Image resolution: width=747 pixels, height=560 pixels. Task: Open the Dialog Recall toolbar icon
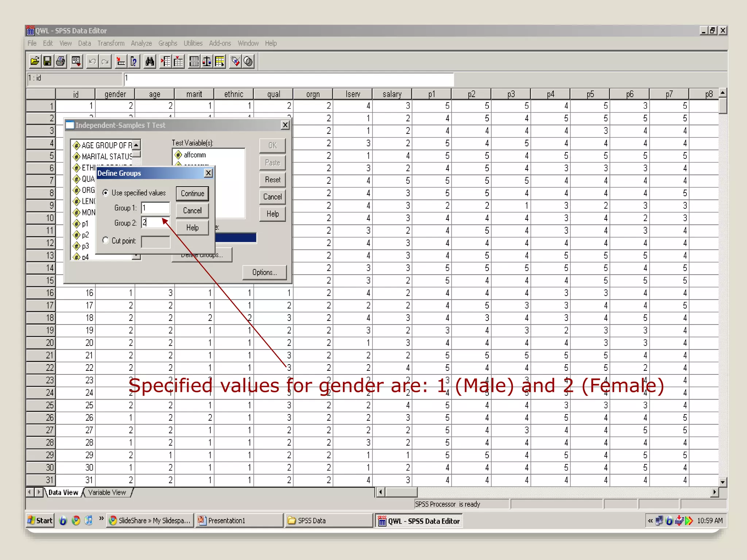[x=76, y=61]
